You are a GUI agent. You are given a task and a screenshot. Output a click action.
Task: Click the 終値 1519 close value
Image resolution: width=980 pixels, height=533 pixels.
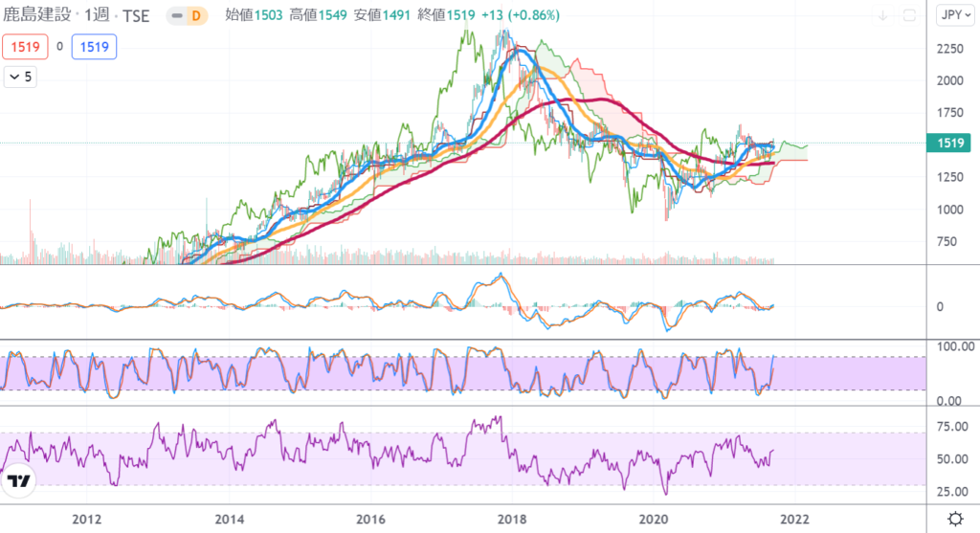tap(446, 15)
